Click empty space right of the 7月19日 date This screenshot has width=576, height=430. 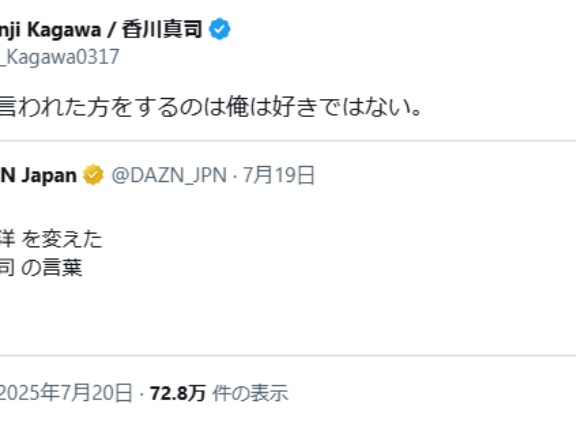(441, 175)
